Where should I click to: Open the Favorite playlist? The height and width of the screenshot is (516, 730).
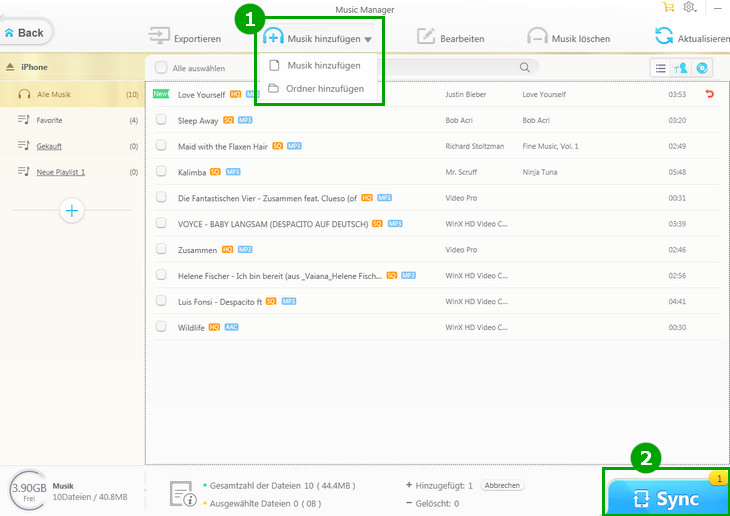50,120
